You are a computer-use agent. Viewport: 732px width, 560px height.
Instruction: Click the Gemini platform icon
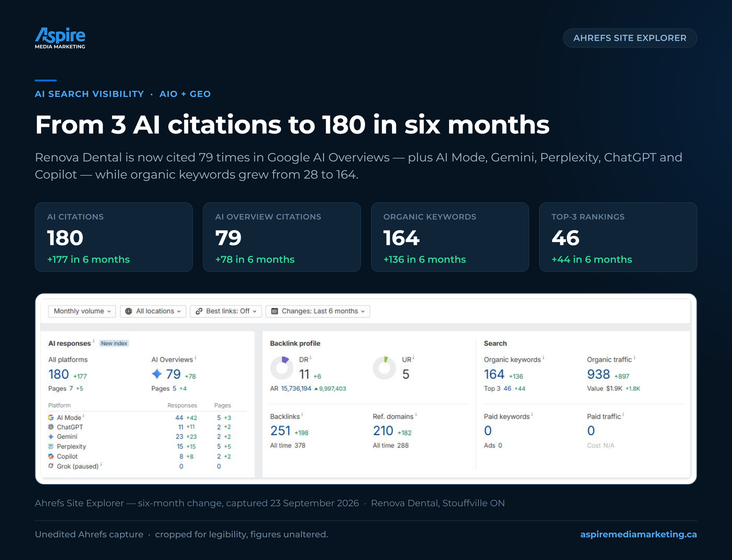click(x=51, y=436)
